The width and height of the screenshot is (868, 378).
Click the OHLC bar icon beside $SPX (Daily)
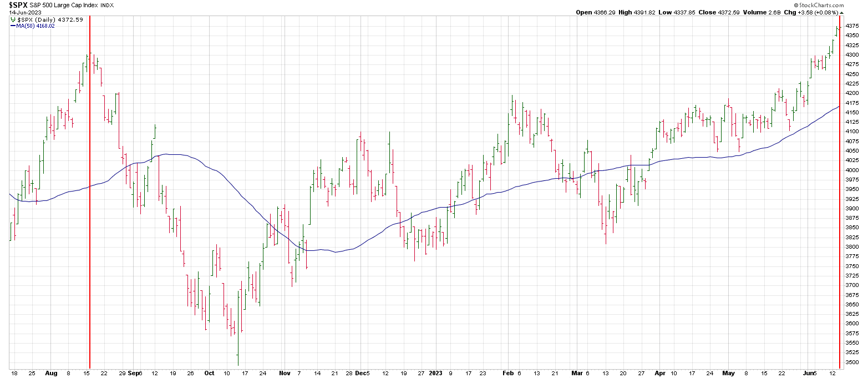(x=13, y=19)
